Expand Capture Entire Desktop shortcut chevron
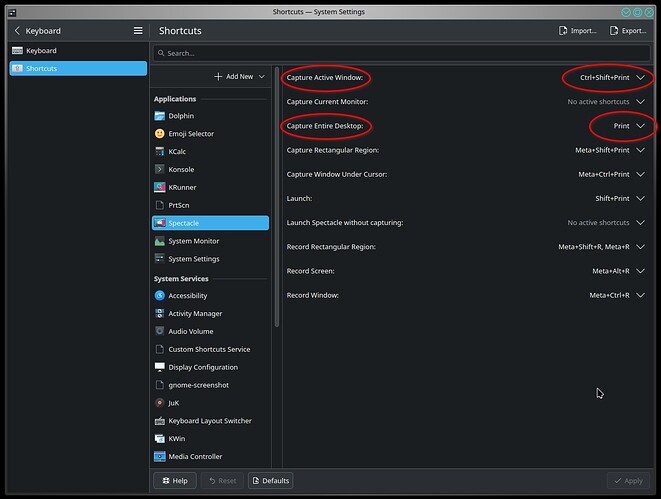 pyautogui.click(x=640, y=126)
